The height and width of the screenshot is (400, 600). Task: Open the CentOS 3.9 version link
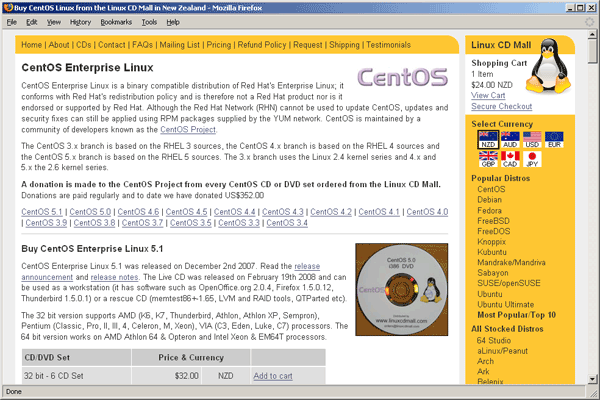pos(46,222)
